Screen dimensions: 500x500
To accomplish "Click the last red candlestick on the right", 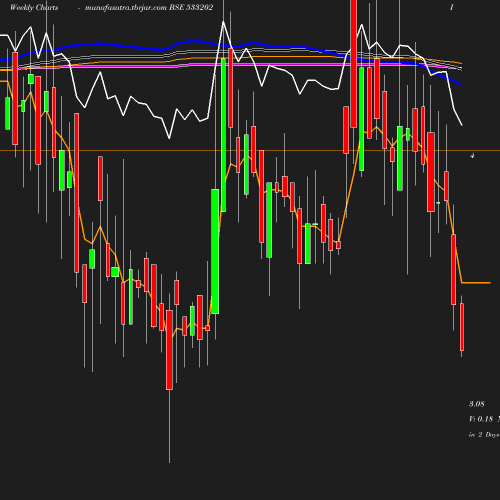I will coord(462,327).
